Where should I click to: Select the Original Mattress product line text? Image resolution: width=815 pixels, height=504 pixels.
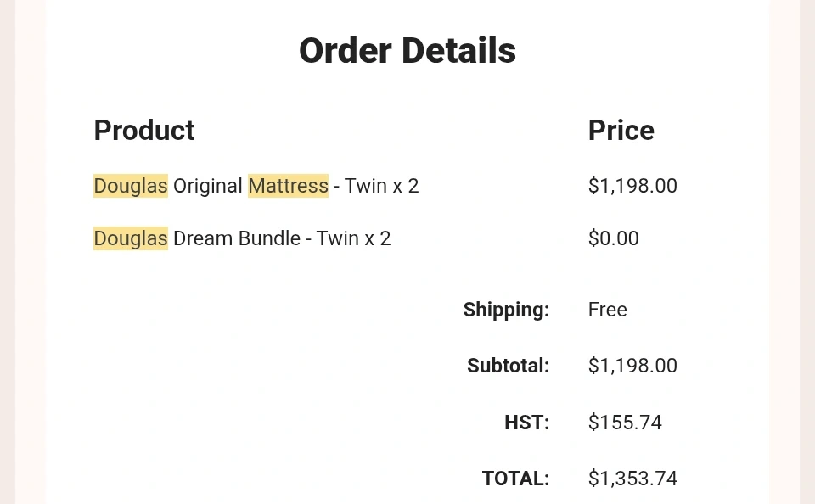pyautogui.click(x=256, y=186)
